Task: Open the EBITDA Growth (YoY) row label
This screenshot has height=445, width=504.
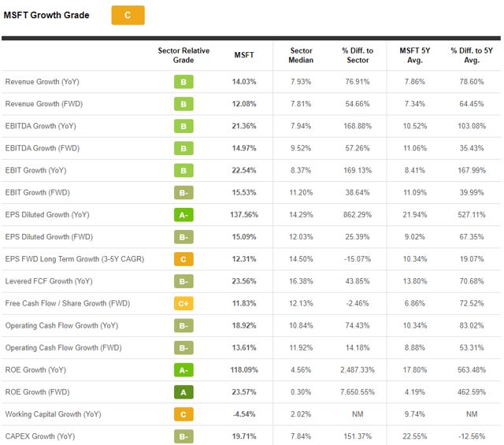Action: click(41, 126)
